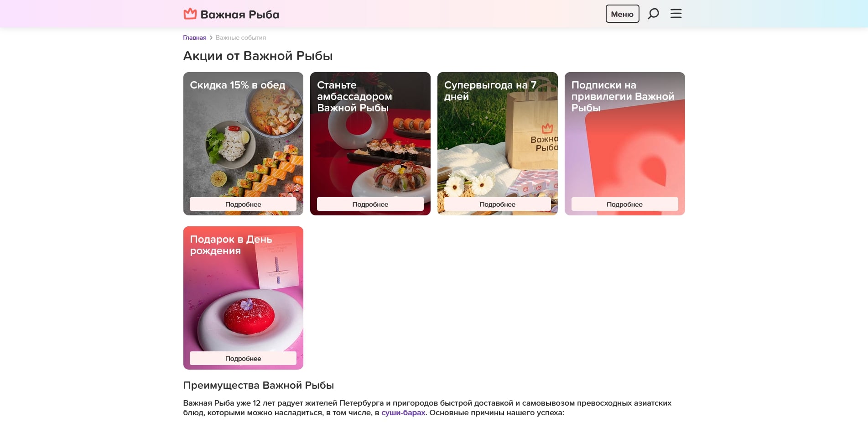This screenshot has width=868, height=423.
Task: Click the crown logo icon
Action: click(x=190, y=14)
